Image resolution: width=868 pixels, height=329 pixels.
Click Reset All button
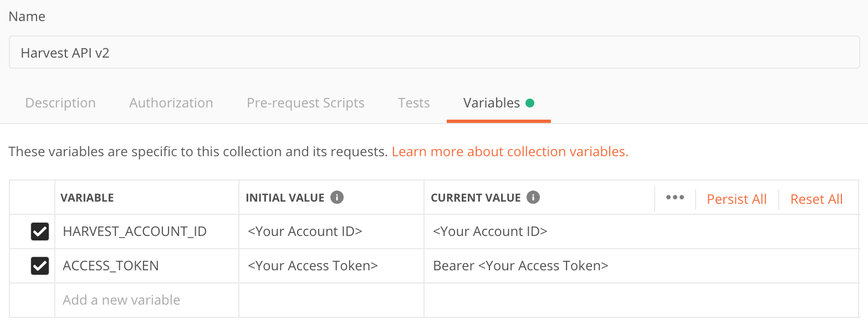816,199
